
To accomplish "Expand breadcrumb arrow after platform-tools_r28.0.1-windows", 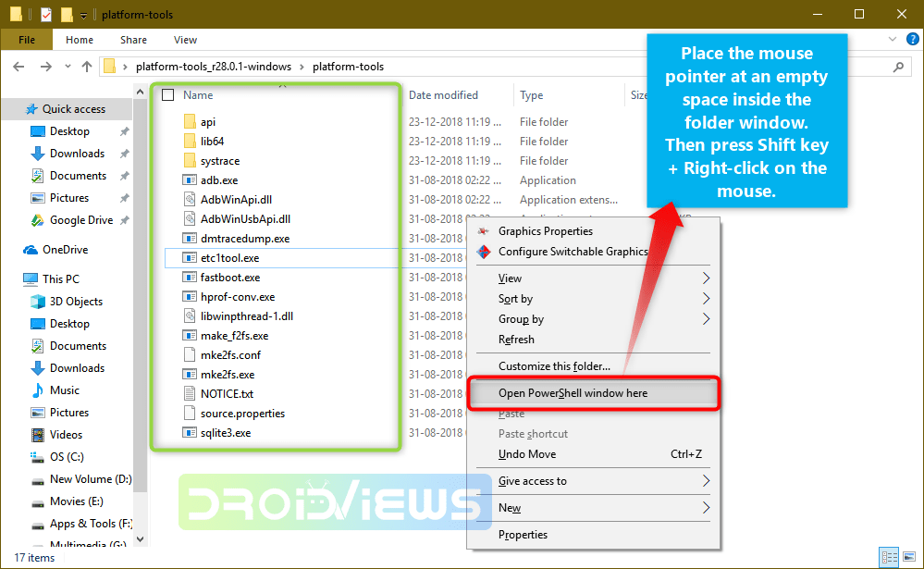I will coord(302,67).
